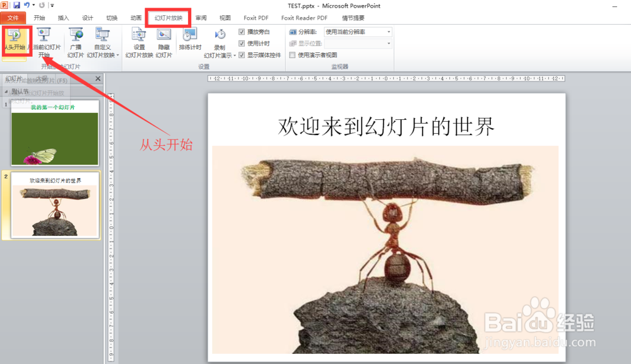Select the ant picture on the slide
This screenshot has width=631, height=364.
point(385,249)
